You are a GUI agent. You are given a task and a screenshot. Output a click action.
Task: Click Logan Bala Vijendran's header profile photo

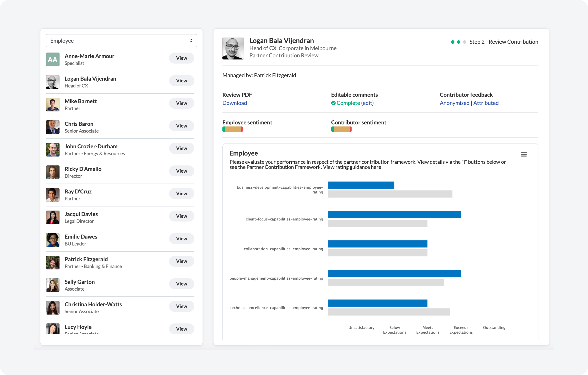[x=233, y=48]
